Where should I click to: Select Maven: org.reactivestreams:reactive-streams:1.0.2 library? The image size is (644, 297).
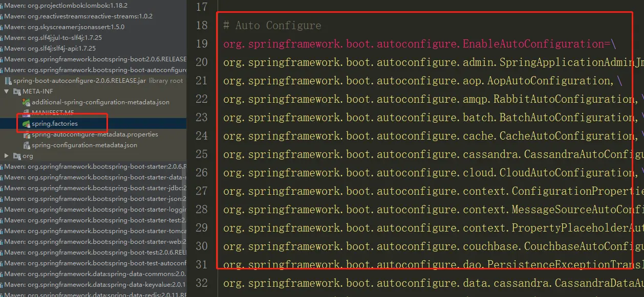[x=78, y=16]
